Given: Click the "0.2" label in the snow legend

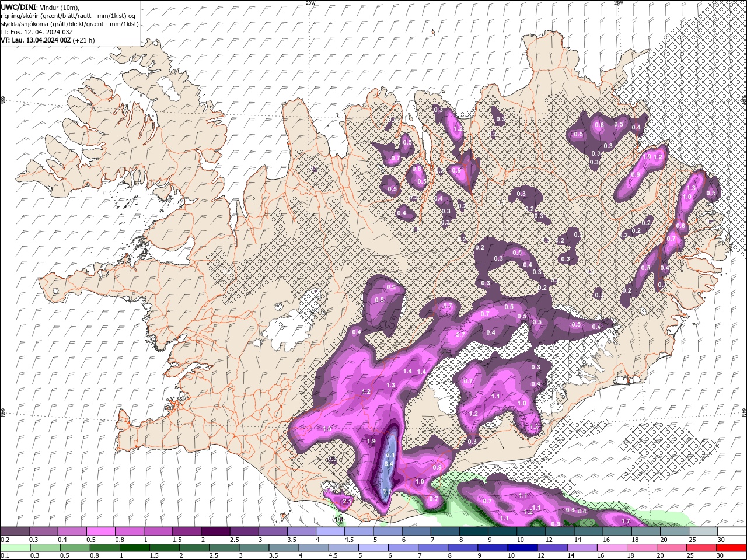Looking at the screenshot, I should (5, 540).
